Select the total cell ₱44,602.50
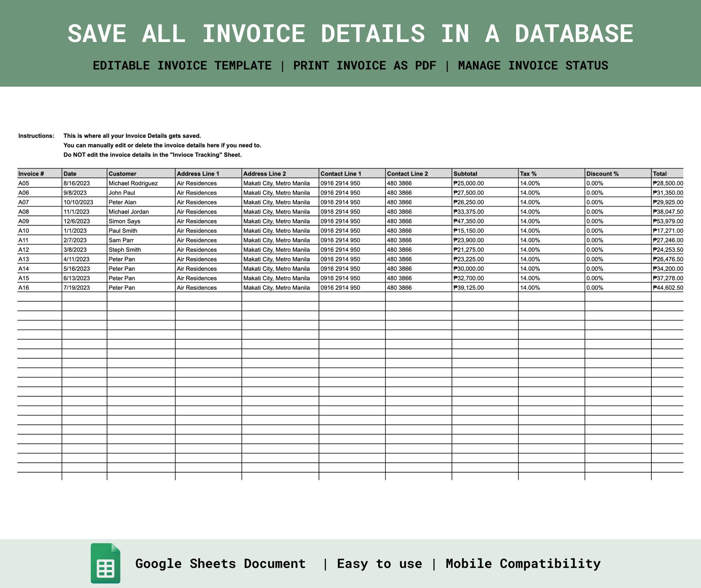 (x=667, y=287)
